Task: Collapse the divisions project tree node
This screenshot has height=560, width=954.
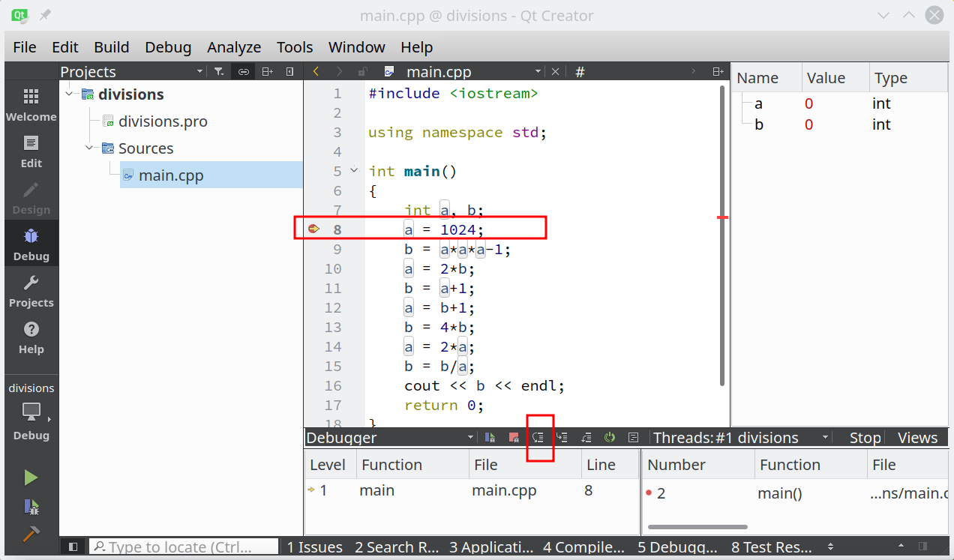Action: coord(70,94)
